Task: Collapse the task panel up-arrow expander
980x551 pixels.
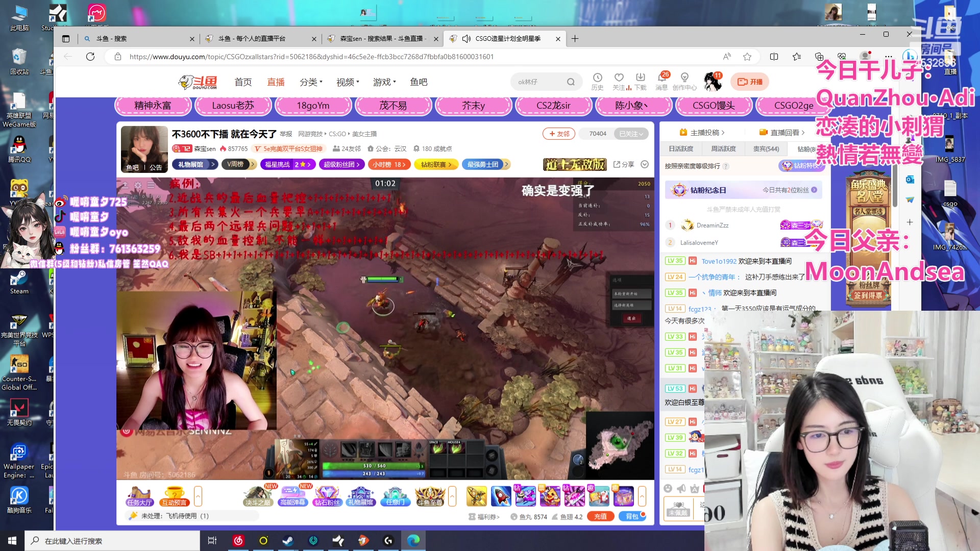Action: (198, 496)
